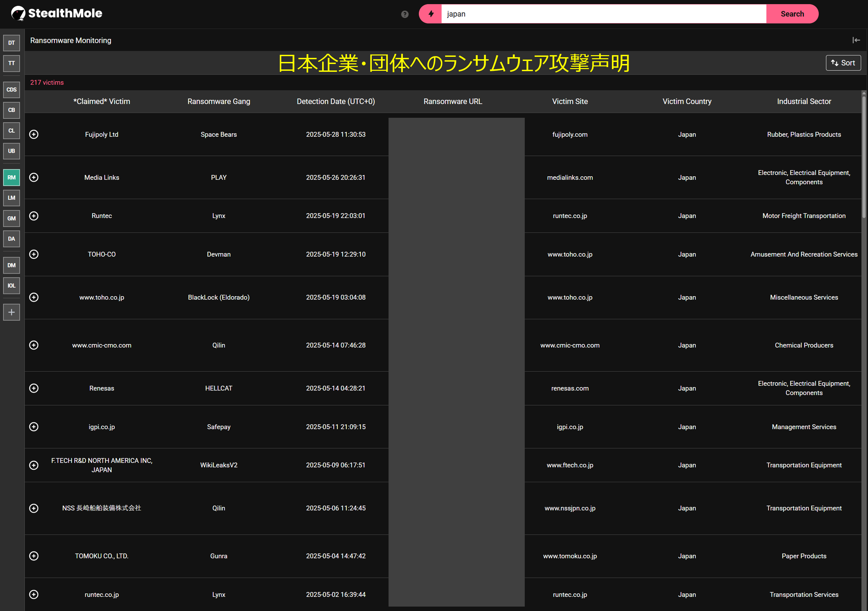The image size is (868, 611).
Task: Click the Ransomware URL column header
Action: 453,101
